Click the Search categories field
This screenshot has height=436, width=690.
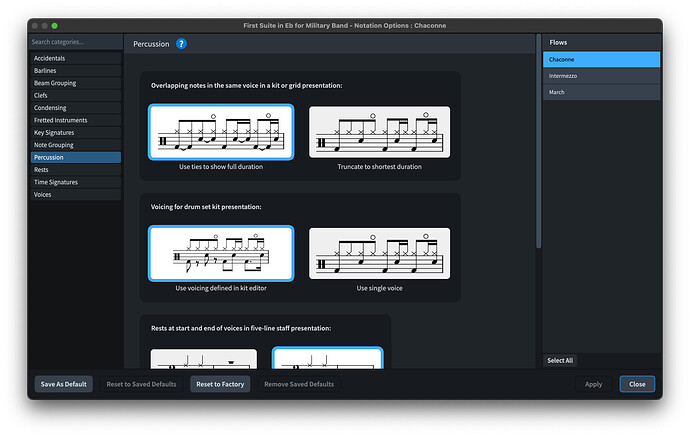pyautogui.click(x=76, y=42)
